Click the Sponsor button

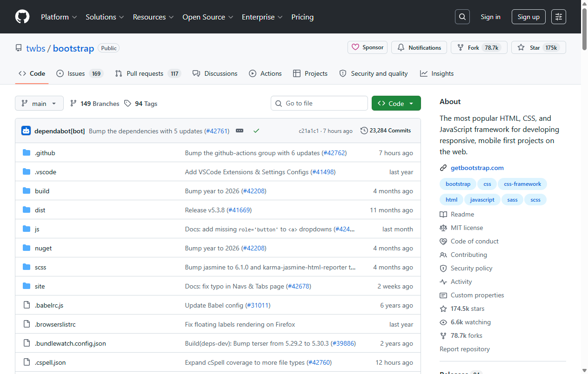point(367,47)
